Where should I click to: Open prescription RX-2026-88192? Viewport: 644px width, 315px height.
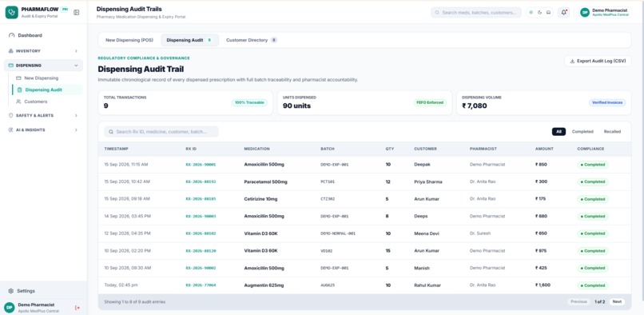click(201, 181)
